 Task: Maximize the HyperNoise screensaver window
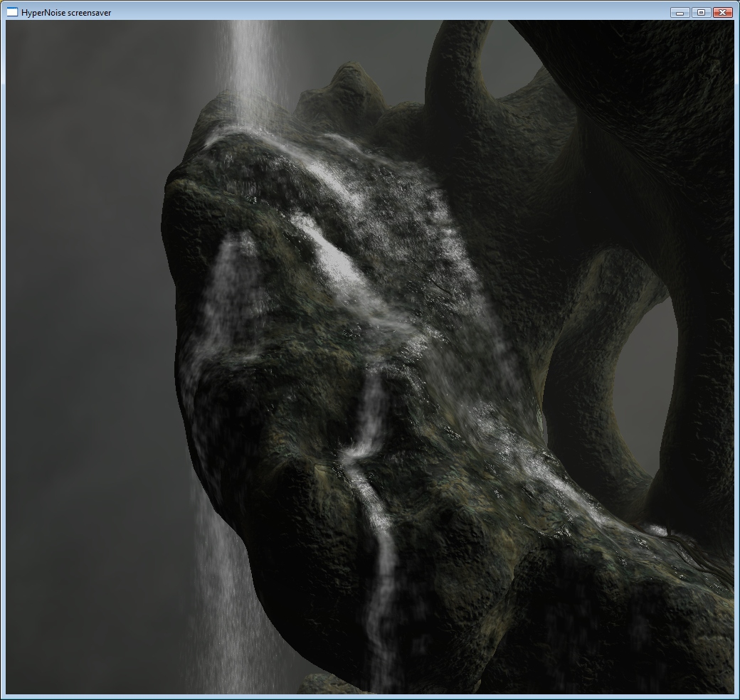point(701,12)
